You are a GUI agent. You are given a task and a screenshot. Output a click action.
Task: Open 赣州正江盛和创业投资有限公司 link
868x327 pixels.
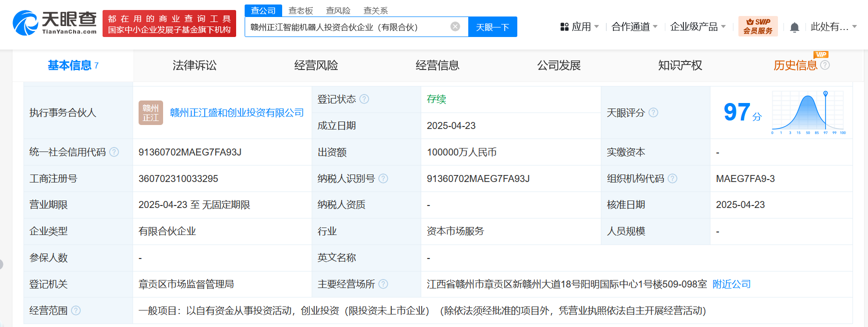237,112
